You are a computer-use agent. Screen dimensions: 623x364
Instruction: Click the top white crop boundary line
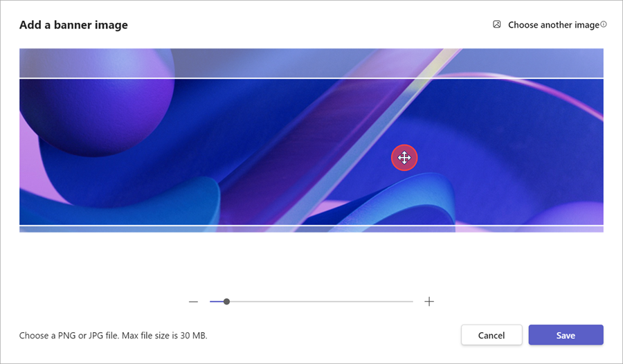[x=311, y=78]
